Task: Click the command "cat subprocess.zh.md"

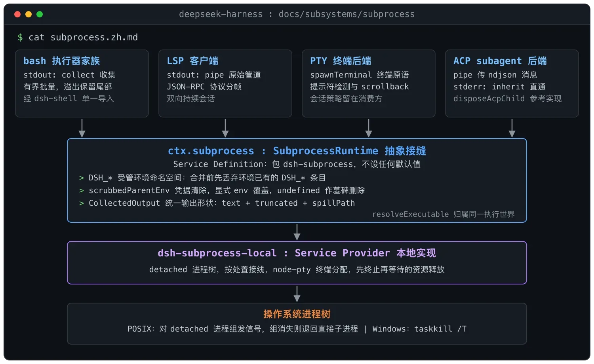Action: coord(83,37)
